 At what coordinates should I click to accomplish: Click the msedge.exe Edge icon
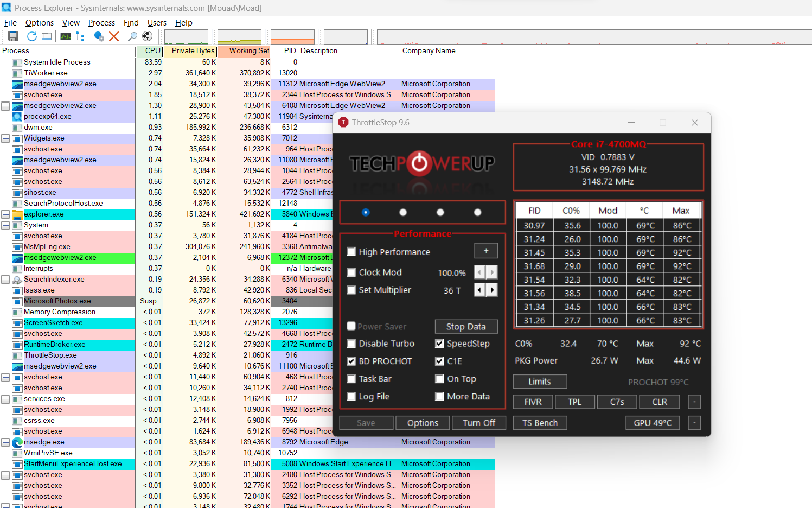point(17,442)
